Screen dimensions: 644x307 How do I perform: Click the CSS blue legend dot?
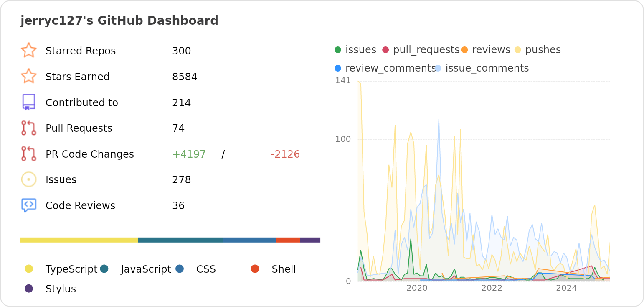click(x=180, y=269)
